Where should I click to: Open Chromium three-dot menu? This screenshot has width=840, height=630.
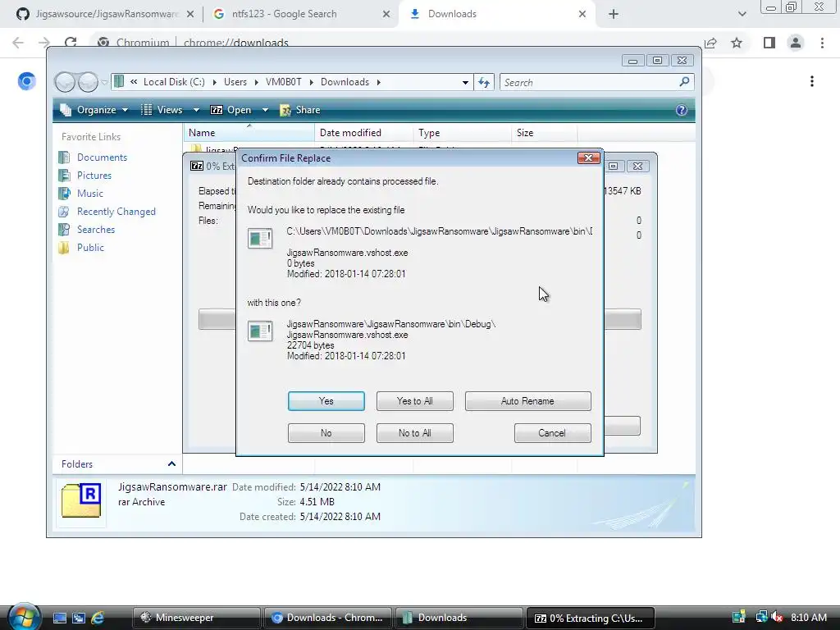point(822,43)
